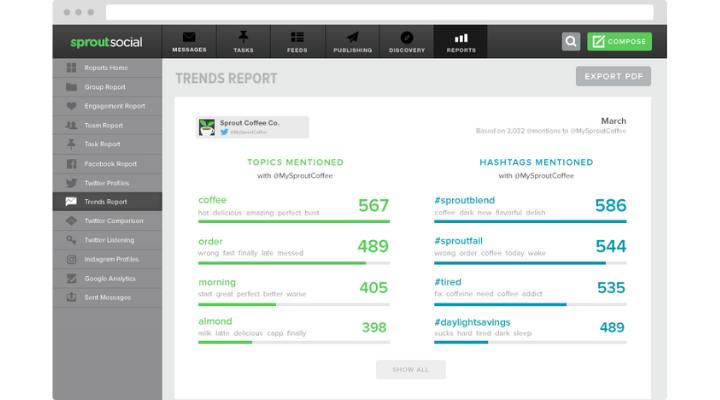Click the #sproutfail hashtag
720x400 pixels.
(x=458, y=241)
